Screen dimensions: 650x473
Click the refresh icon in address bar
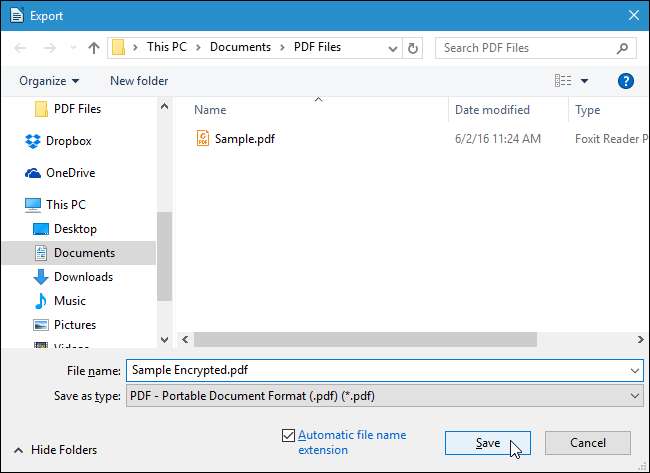point(414,47)
